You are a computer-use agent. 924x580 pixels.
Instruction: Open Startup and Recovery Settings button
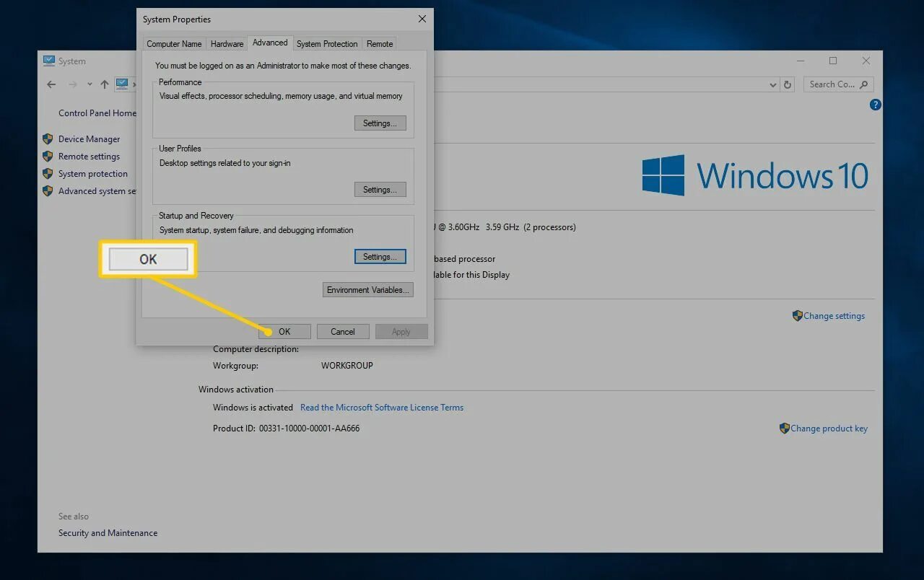380,257
